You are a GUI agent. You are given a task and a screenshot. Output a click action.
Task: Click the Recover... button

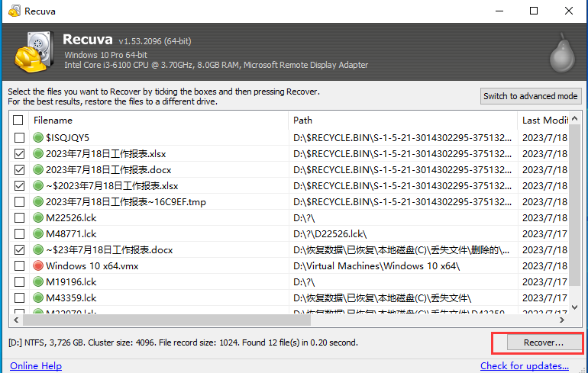pyautogui.click(x=544, y=342)
